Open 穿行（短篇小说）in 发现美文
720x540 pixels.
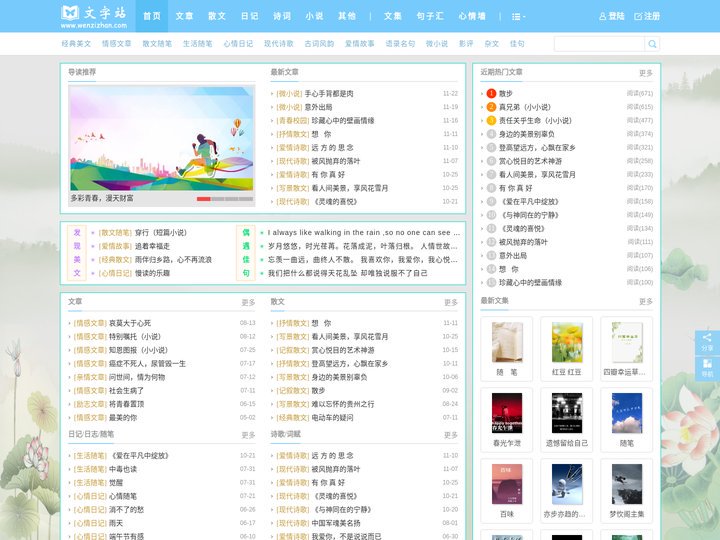coord(161,233)
